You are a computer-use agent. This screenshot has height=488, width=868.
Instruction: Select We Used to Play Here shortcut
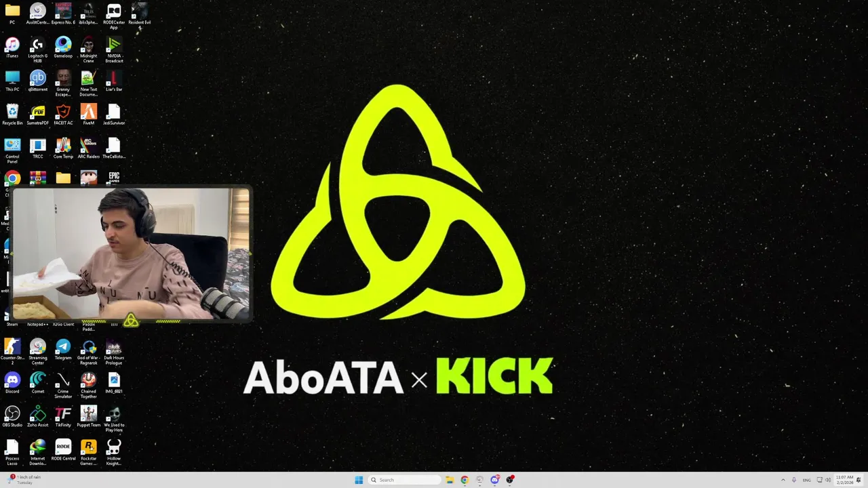114,419
